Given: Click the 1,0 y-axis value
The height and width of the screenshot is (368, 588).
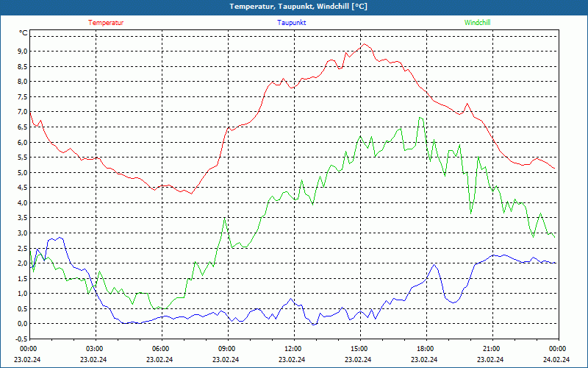Looking at the screenshot, I should (x=24, y=294).
